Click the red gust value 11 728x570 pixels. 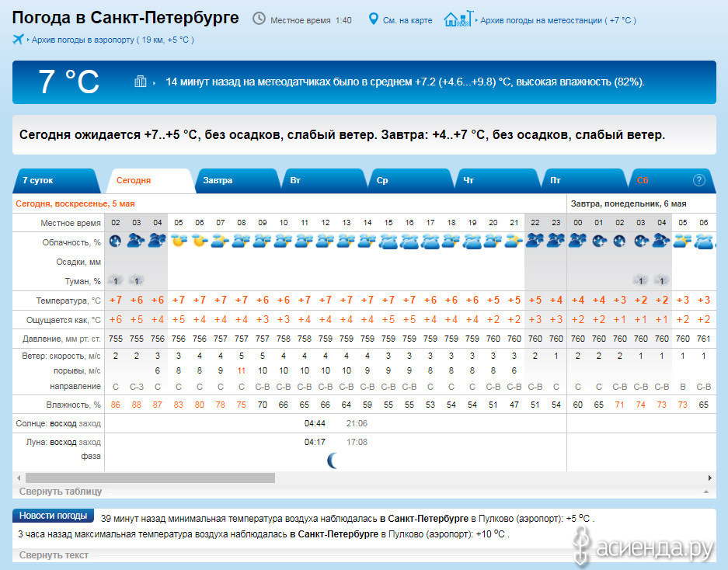(242, 371)
